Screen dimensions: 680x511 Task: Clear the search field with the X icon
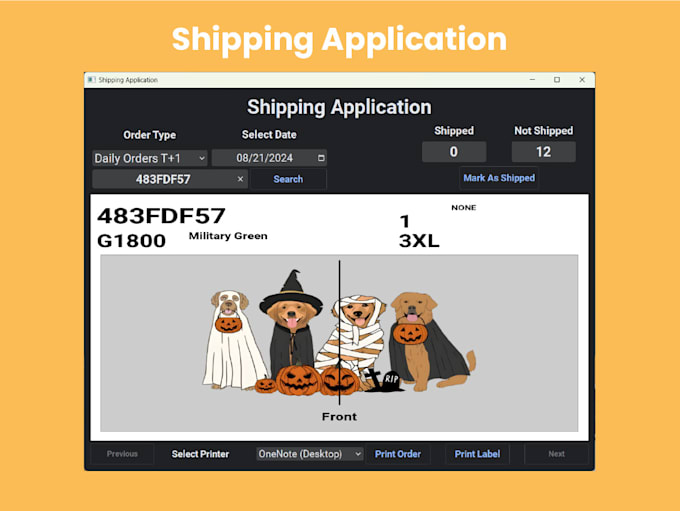point(240,179)
